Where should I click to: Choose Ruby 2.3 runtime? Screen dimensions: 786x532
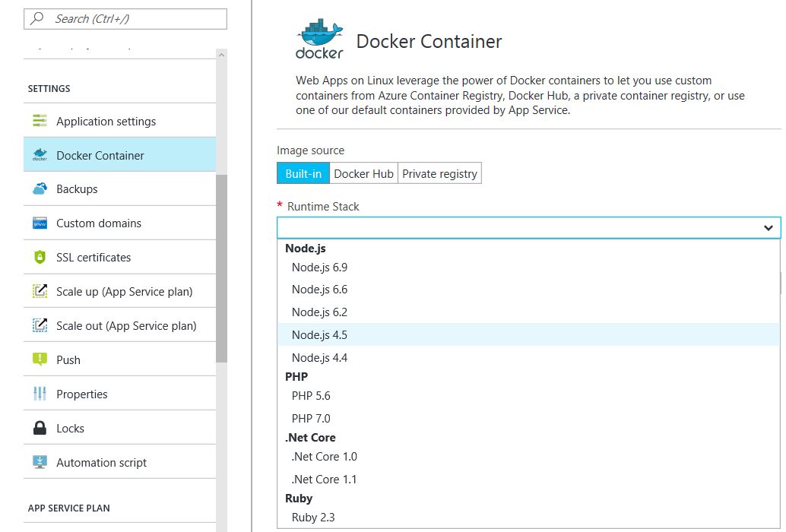point(528,518)
